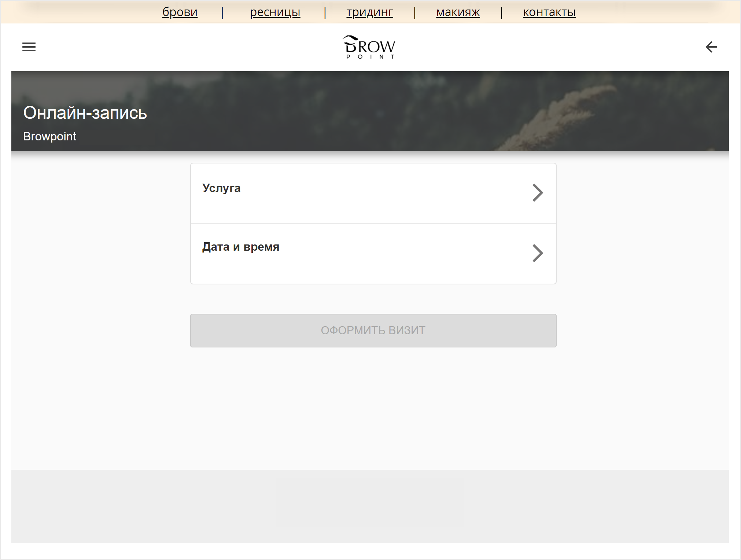
Task: Open the hamburger menu icon
Action: tap(29, 47)
